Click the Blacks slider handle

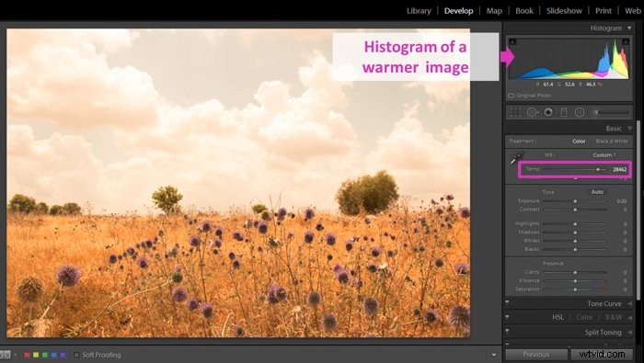tap(575, 249)
